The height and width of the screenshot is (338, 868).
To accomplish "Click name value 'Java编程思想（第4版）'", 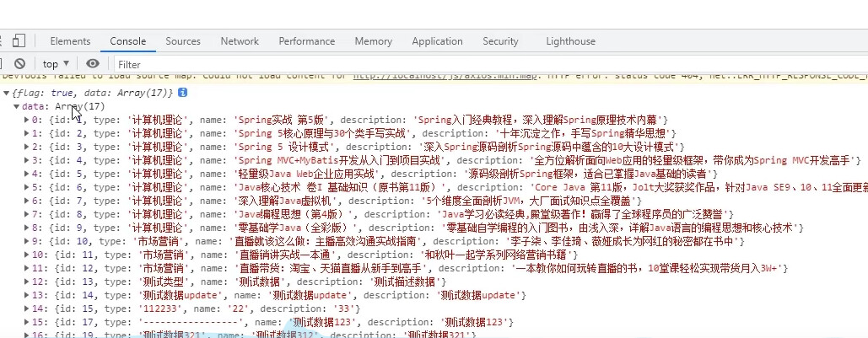I will coord(294,214).
